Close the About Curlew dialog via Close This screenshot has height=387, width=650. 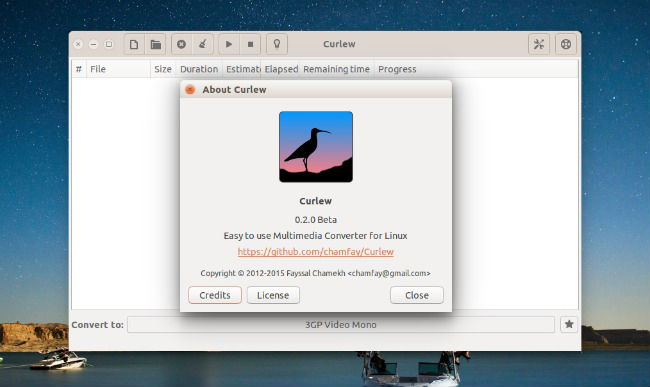pos(417,295)
